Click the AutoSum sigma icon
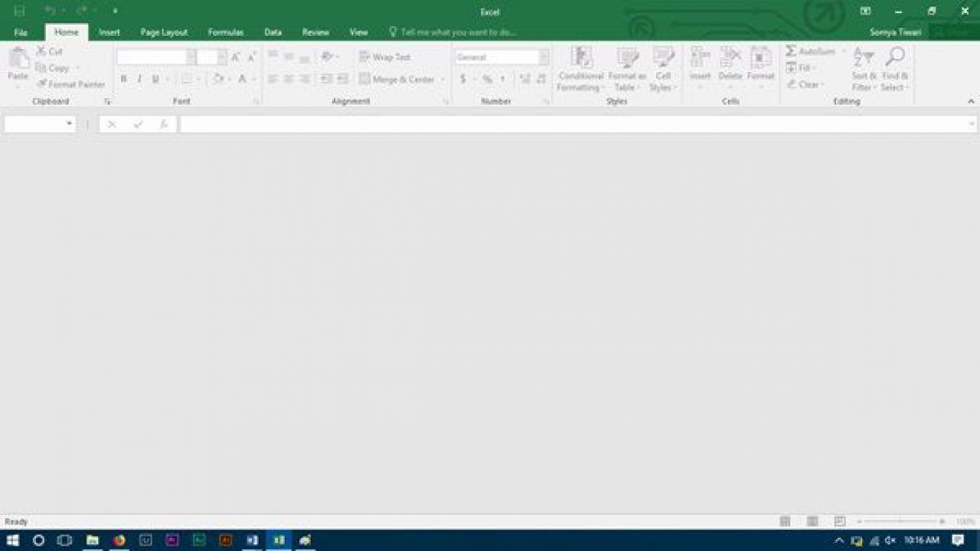Screen dimensions: 980x551 click(x=791, y=51)
